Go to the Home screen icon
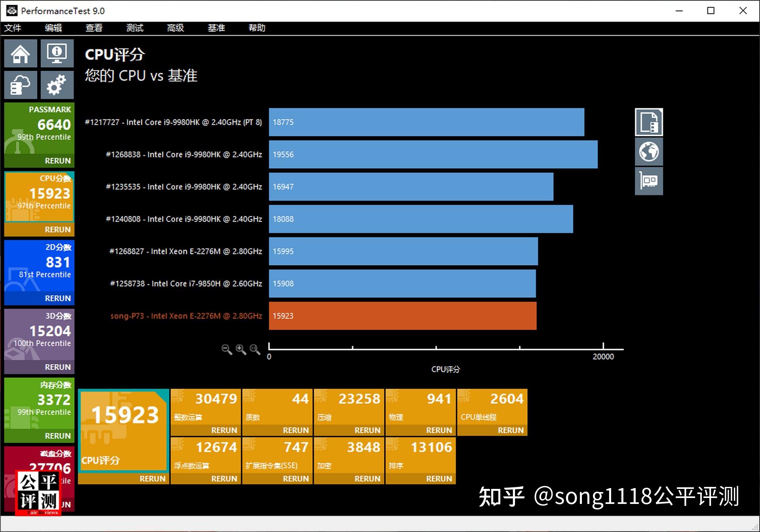This screenshot has height=532, width=760. 21,53
